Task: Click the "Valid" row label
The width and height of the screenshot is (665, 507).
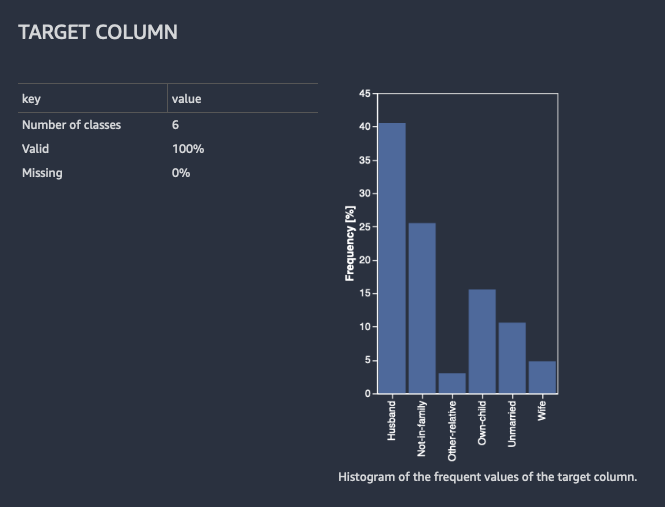Action: [35, 149]
